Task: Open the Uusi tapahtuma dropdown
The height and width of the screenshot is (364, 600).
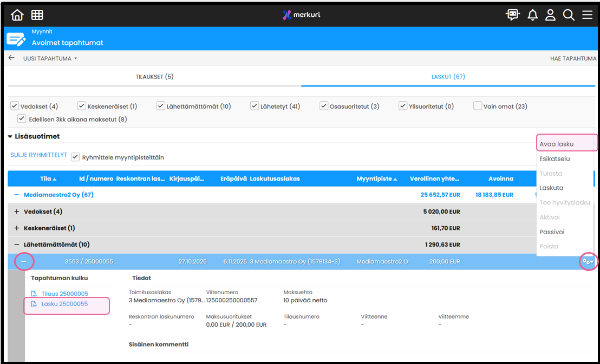Action: (x=50, y=58)
